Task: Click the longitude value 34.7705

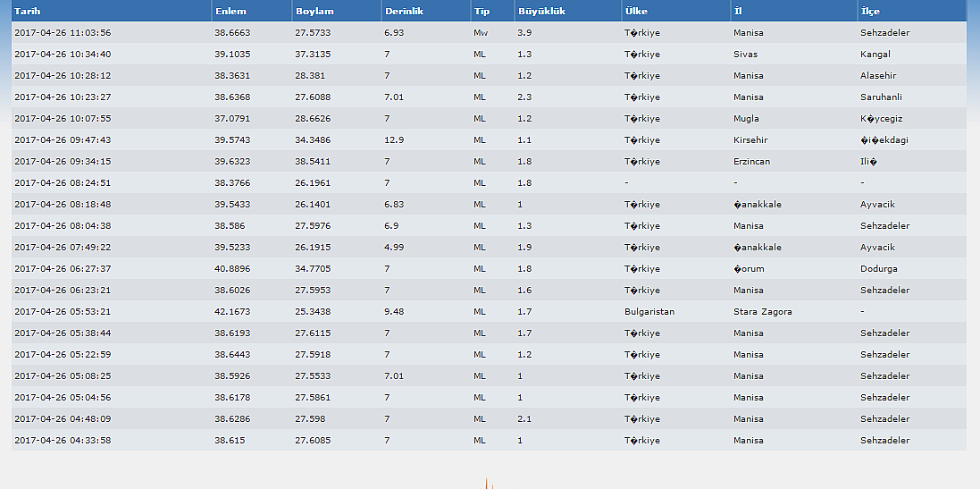Action: (x=313, y=268)
